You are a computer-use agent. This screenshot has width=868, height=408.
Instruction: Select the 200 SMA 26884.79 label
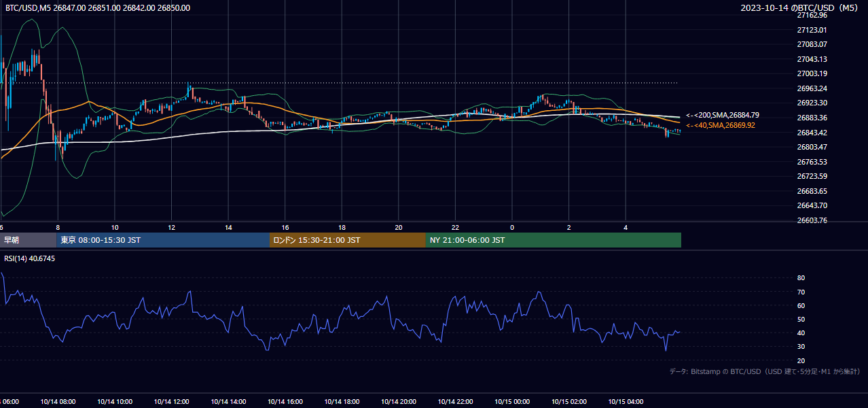tap(723, 115)
